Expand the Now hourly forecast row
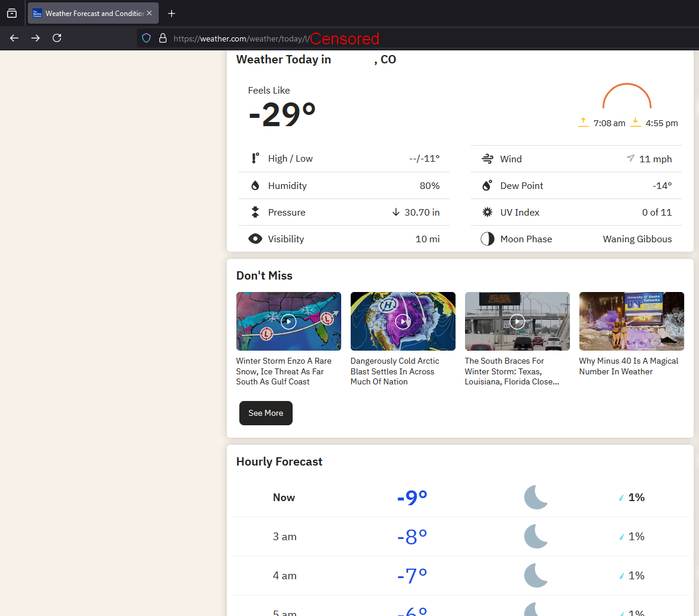This screenshot has height=616, width=699. [460, 498]
